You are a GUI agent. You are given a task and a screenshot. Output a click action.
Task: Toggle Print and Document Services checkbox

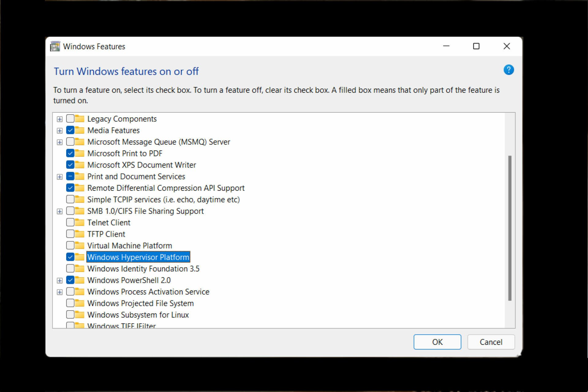point(70,176)
